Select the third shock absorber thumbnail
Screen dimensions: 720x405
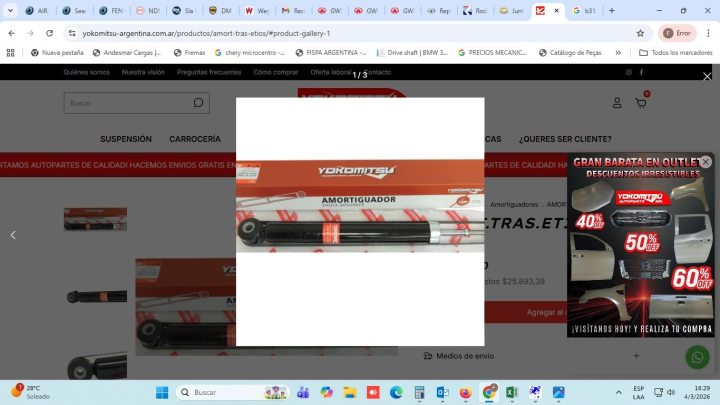click(x=95, y=366)
